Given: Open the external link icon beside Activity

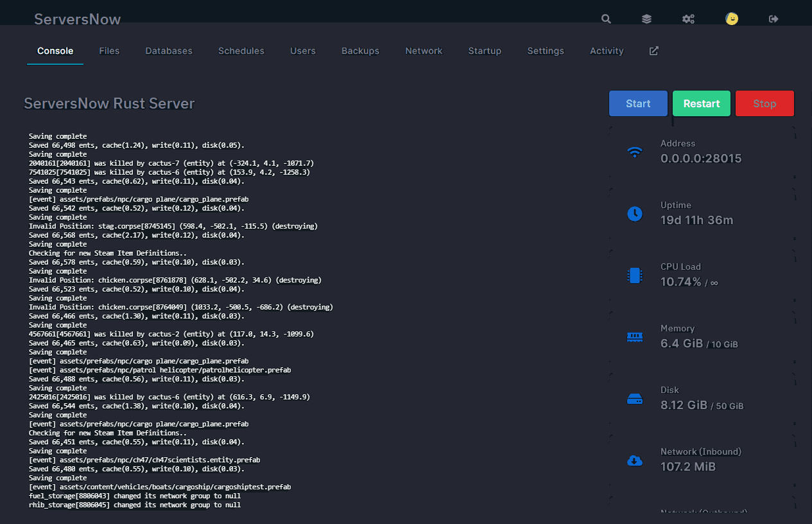Looking at the screenshot, I should click(653, 51).
